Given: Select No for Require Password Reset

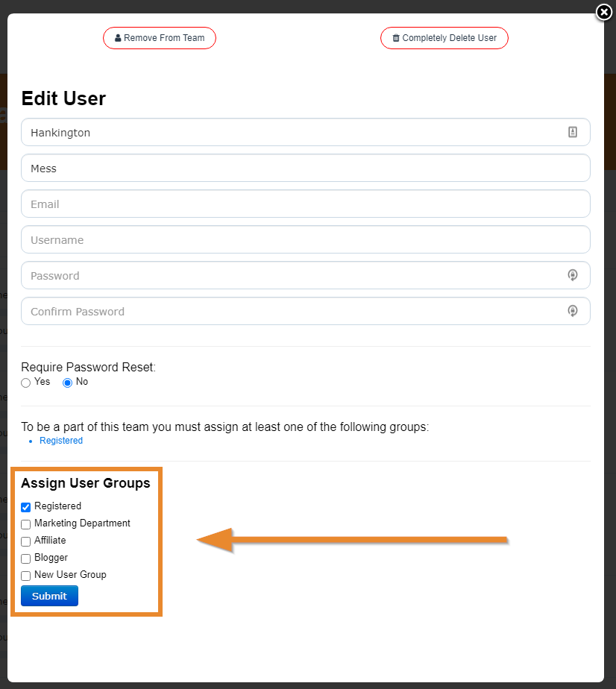Looking at the screenshot, I should pyautogui.click(x=68, y=383).
